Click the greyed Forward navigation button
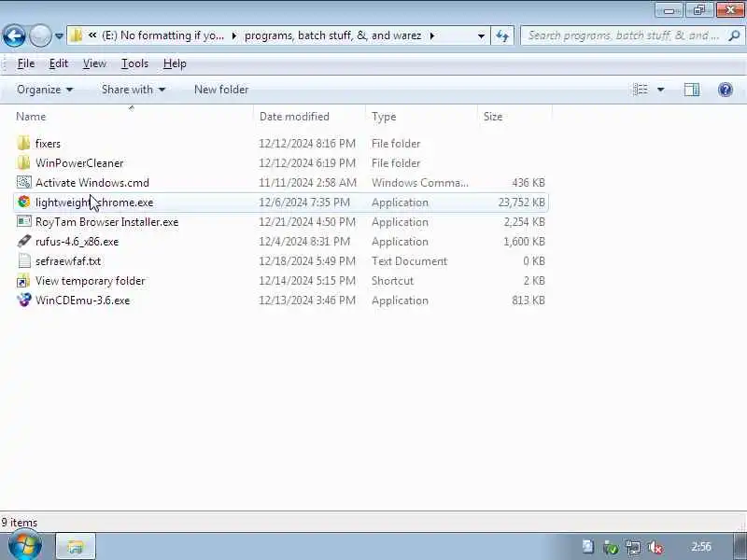Viewport: 747px width, 560px height. 40,35
